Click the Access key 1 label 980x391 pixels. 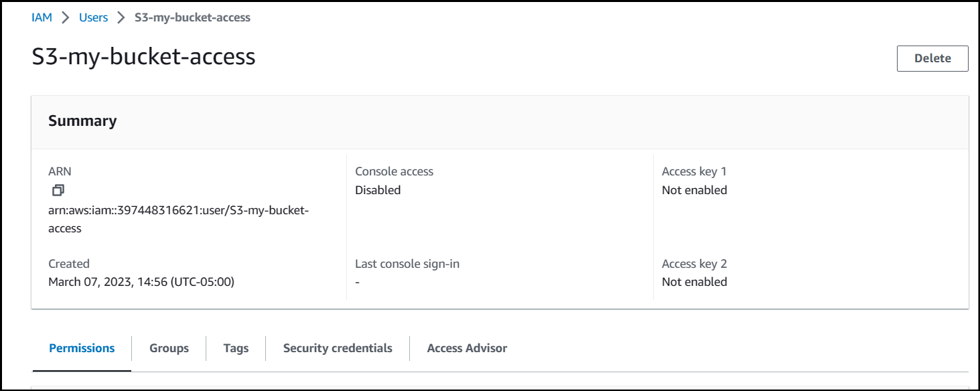click(694, 171)
